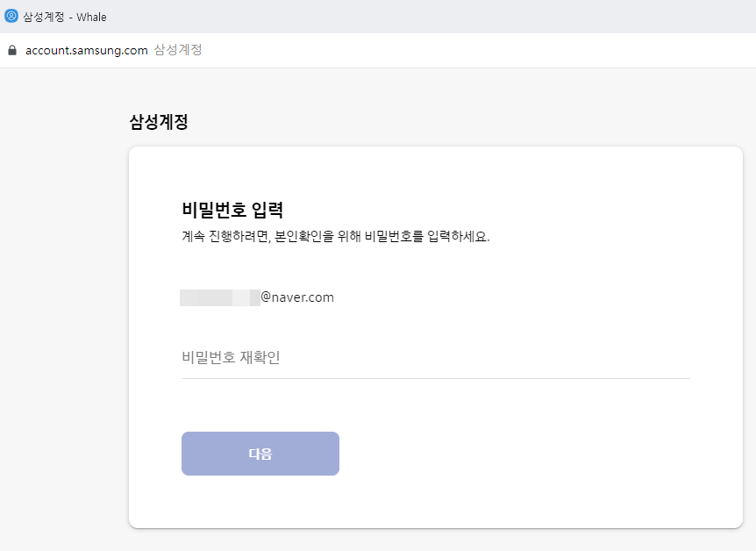The height and width of the screenshot is (551, 756).
Task: Click the lock icon beside the URL
Action: click(12, 50)
